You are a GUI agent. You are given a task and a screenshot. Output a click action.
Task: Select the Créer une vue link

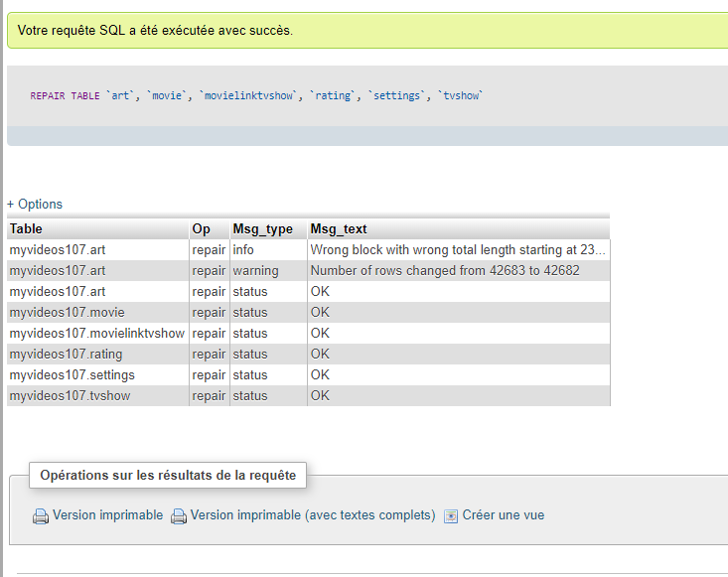[504, 515]
